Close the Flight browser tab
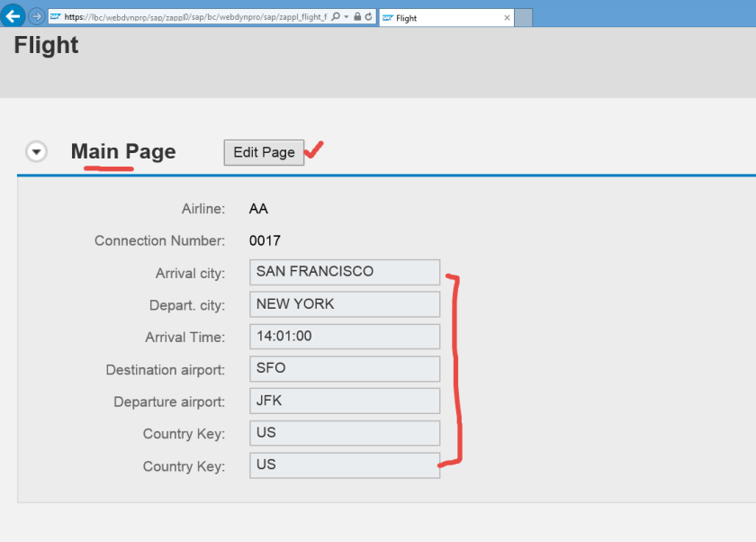 point(507,18)
